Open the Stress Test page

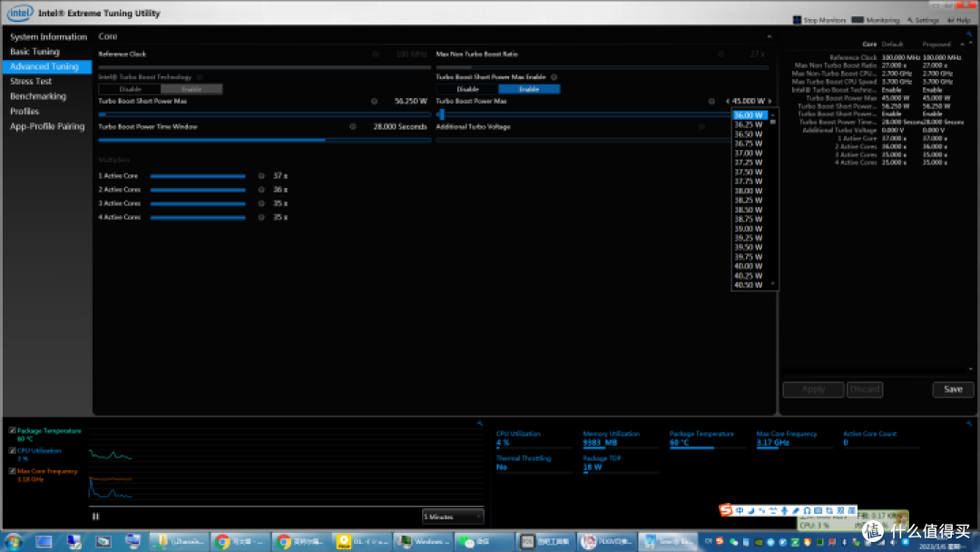tap(31, 82)
